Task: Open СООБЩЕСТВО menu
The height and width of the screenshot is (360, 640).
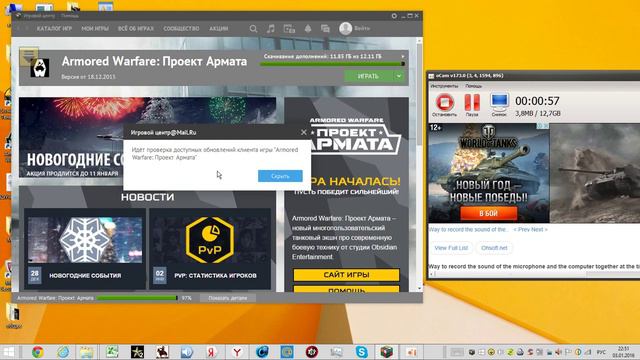Action: (181, 29)
